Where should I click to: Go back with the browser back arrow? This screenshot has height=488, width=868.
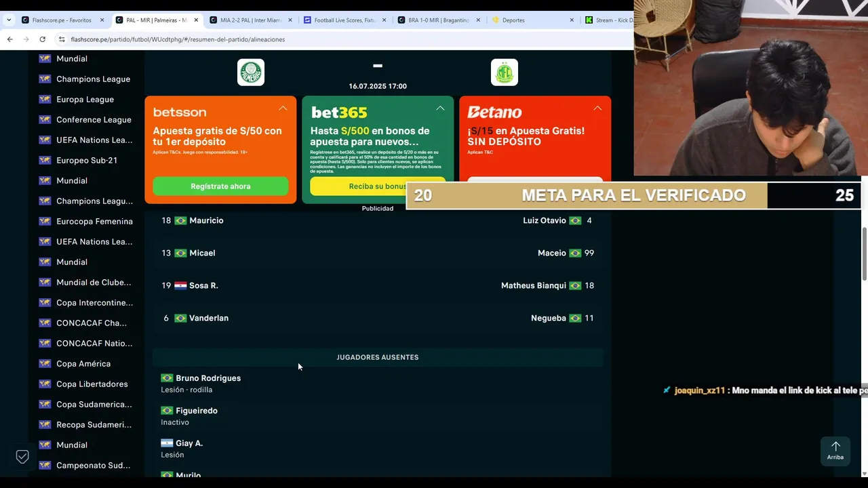coord(9,39)
